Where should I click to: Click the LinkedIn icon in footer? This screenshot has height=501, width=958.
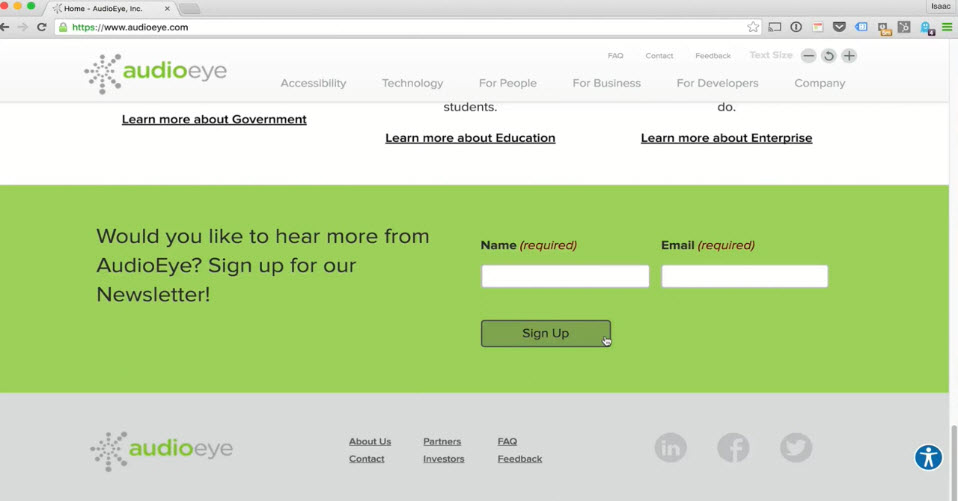click(x=670, y=448)
